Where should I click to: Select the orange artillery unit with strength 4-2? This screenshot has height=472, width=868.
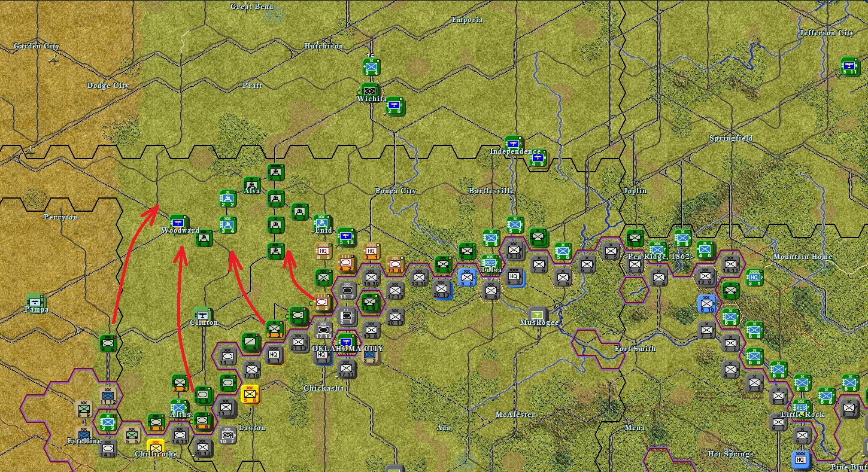coord(347,262)
